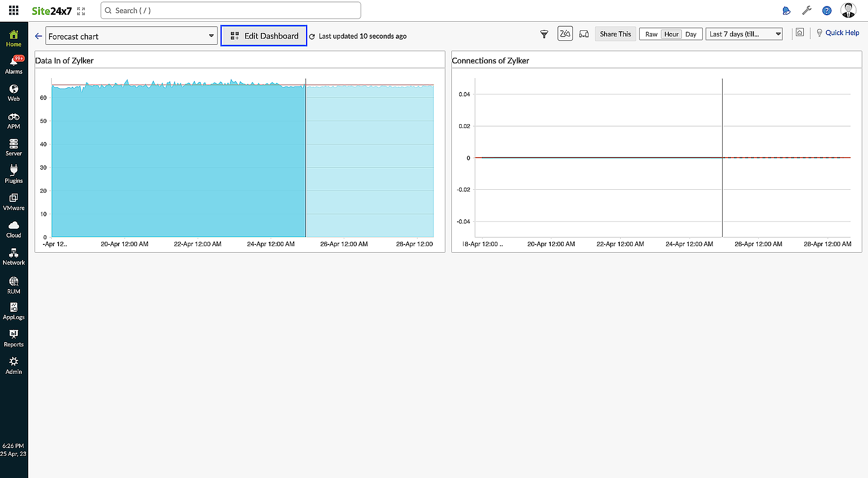
Task: Click the filter funnel icon
Action: 544,34
